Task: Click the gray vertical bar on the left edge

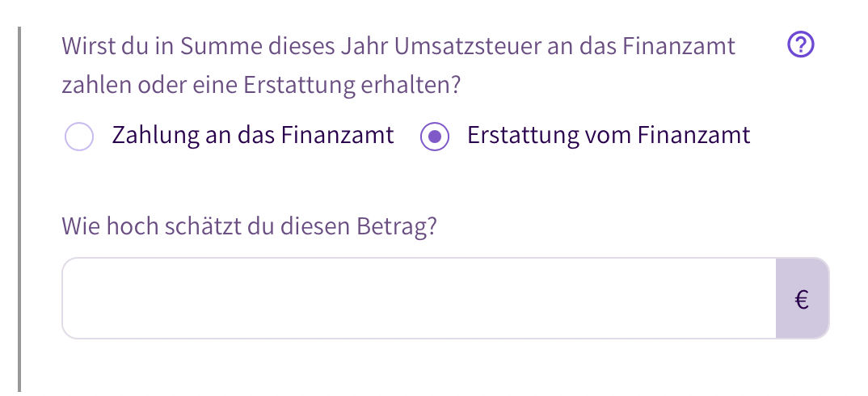Action: coord(19,209)
